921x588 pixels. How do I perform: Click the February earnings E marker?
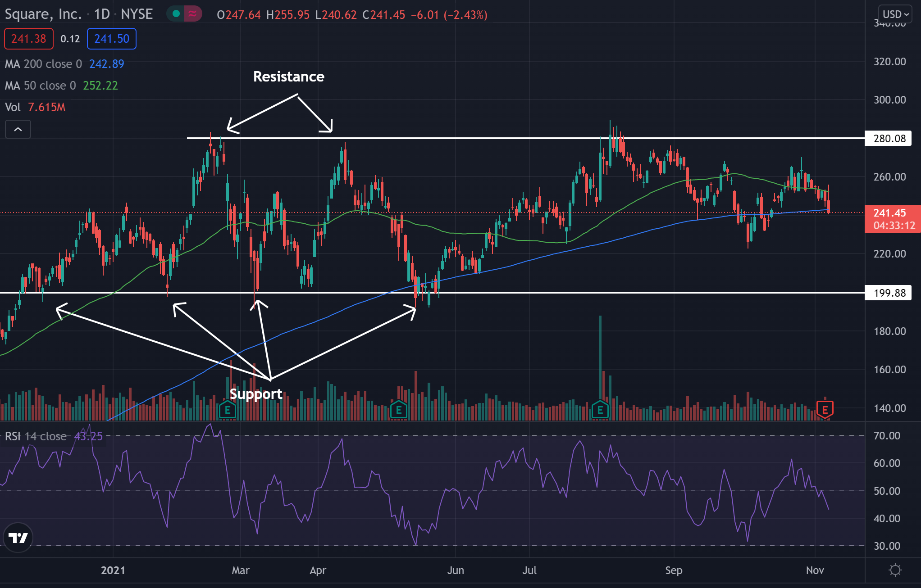(x=228, y=410)
